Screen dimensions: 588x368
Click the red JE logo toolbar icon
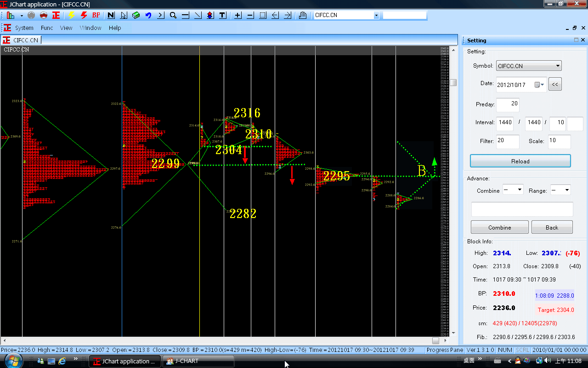click(56, 15)
